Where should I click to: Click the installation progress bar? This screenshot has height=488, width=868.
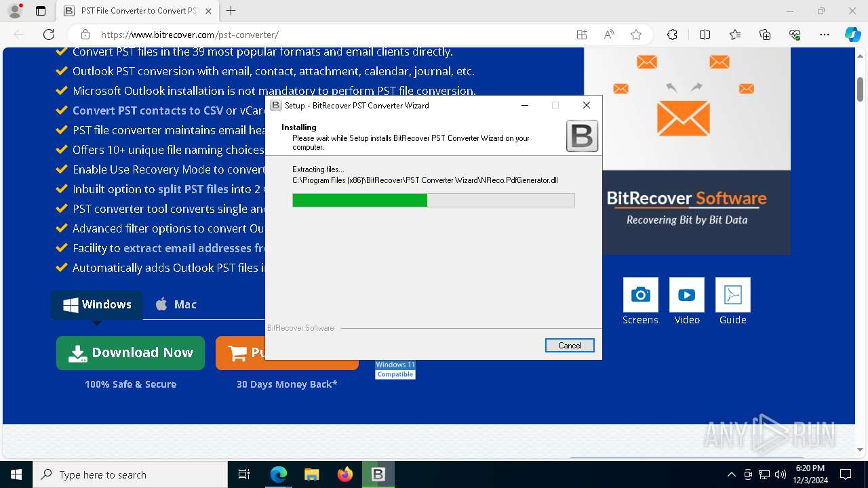(433, 200)
